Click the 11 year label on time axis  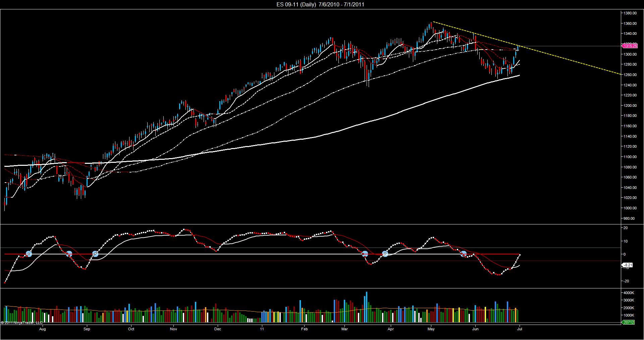[x=262, y=329]
